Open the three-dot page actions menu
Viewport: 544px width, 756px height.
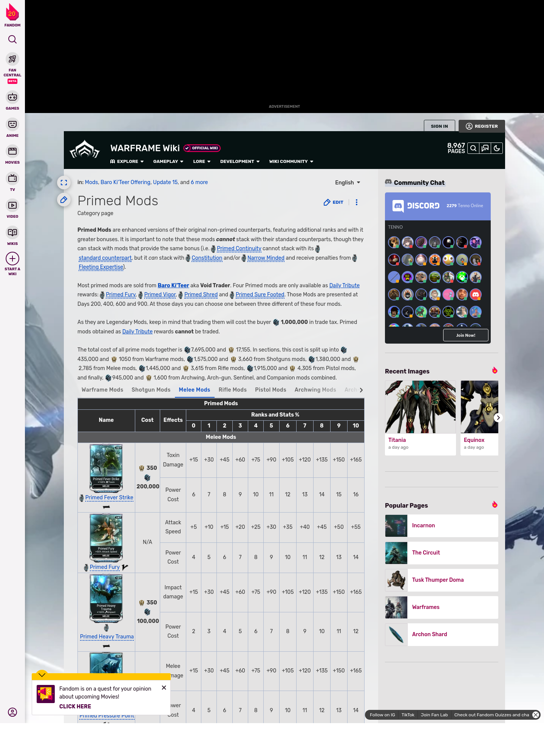coord(357,202)
